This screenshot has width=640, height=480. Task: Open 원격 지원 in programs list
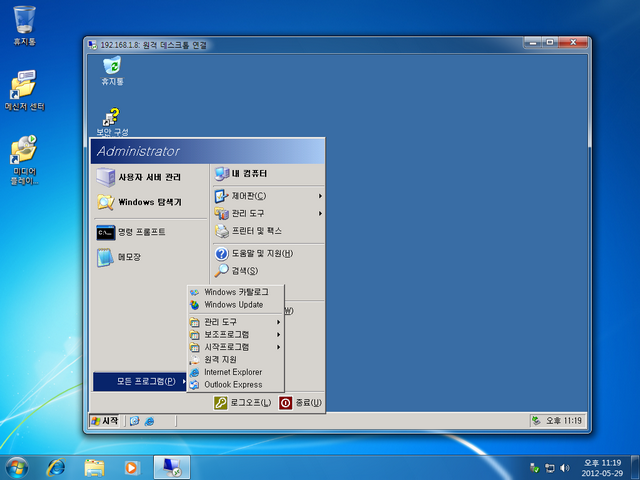(x=236, y=360)
